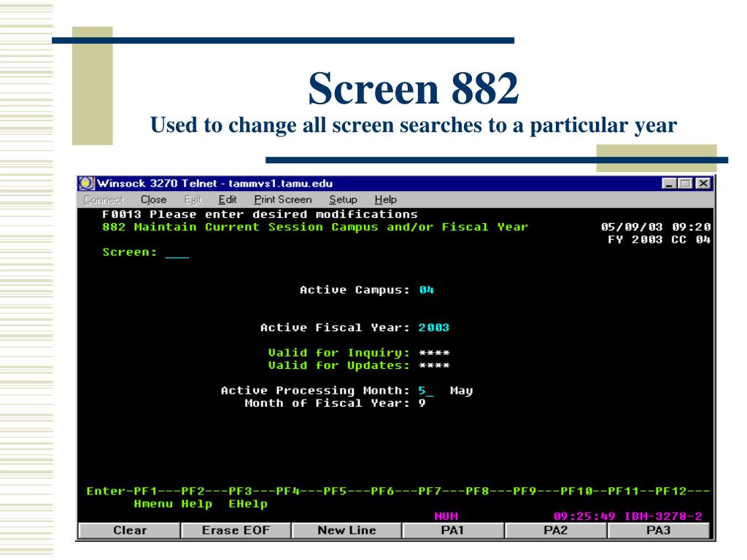Image resolution: width=747 pixels, height=560 pixels.
Task: Click the Hmenu function key label
Action: pyautogui.click(x=153, y=504)
